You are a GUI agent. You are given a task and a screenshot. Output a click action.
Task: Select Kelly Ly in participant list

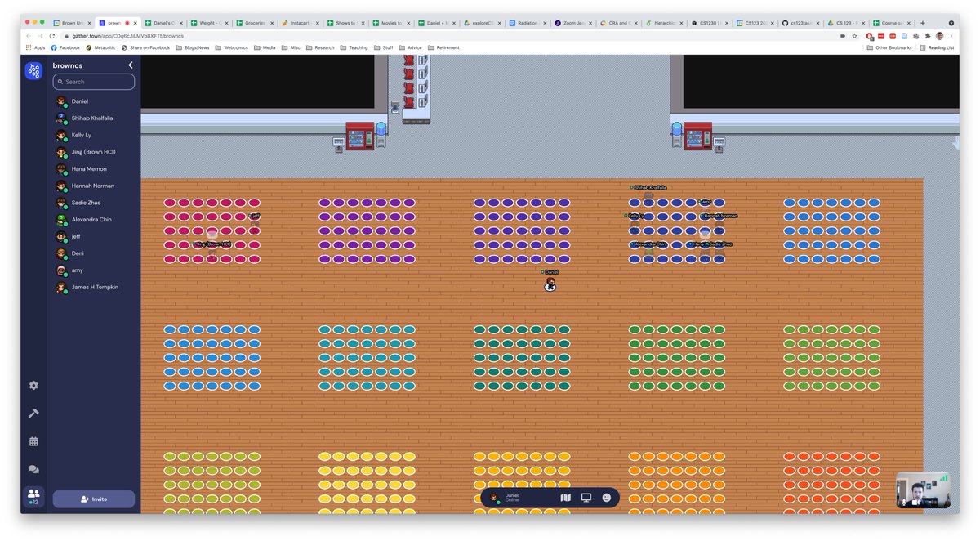coord(94,135)
